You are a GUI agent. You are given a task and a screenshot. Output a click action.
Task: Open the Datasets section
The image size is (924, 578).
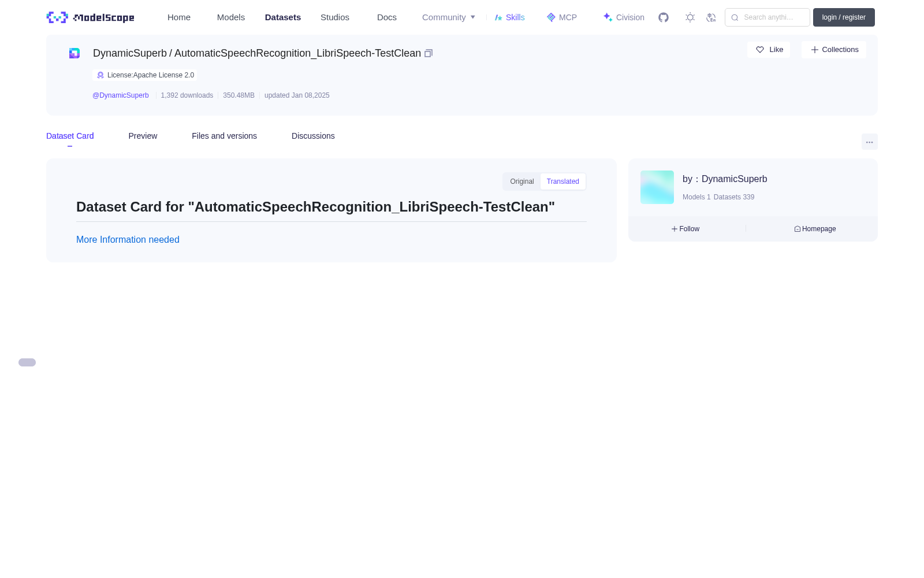tap(283, 17)
